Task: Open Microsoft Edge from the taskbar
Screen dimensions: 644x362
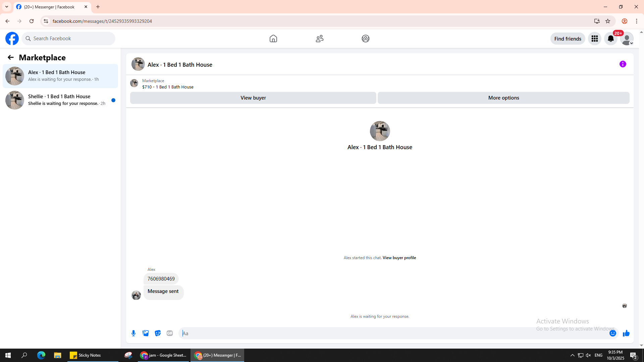Action: point(41,355)
